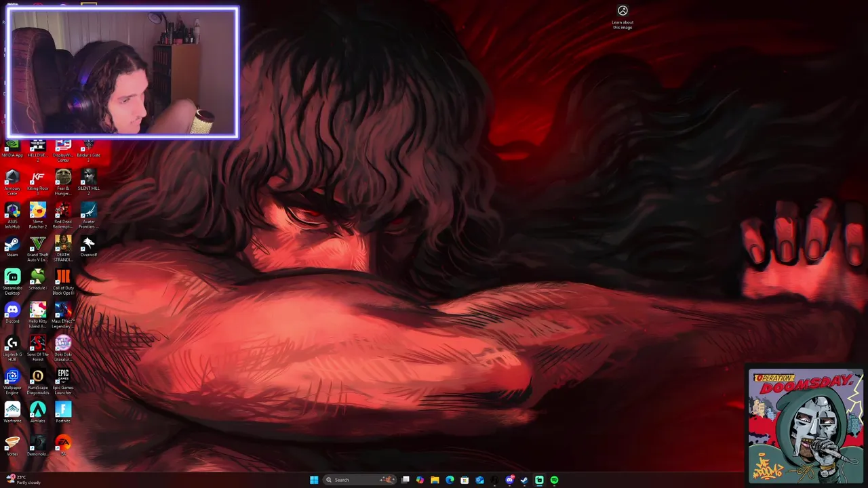Open the NVIDIA App desktop shortcut
This screenshot has width=868, height=488.
pyautogui.click(x=12, y=148)
